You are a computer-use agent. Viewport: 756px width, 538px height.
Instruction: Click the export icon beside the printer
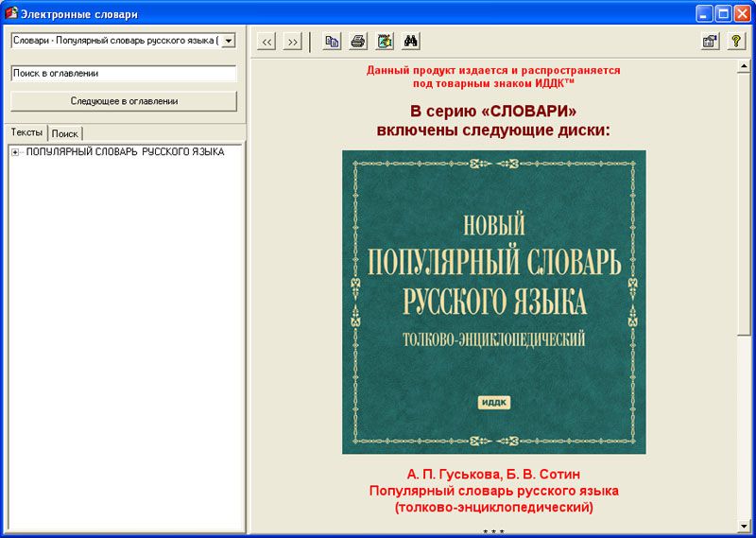(x=385, y=42)
